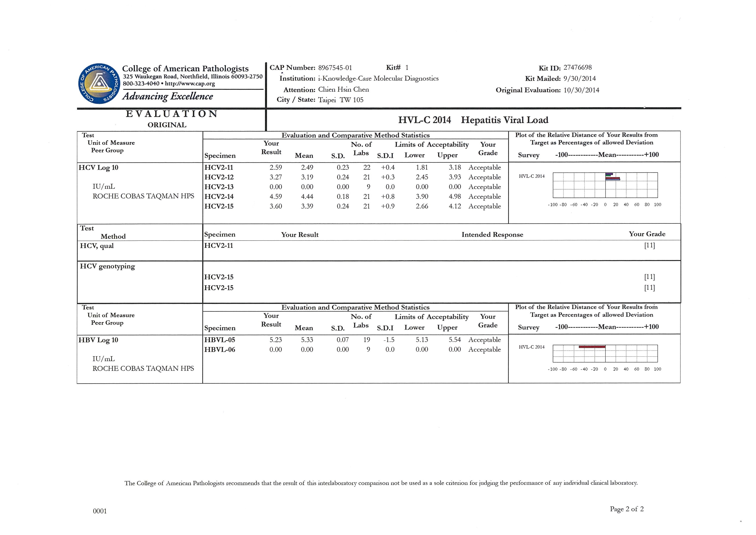
Task: Click the HCV2-14 specimen row label
Action: coord(219,197)
